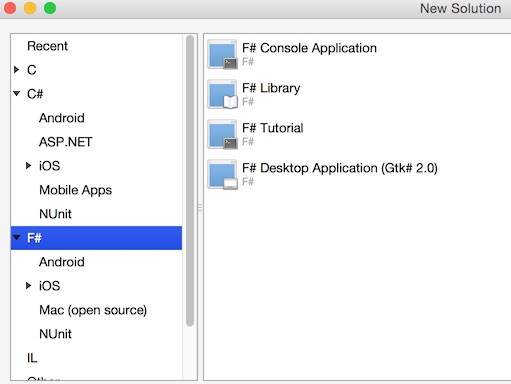Choose ASP.NET under C#
The height and width of the screenshot is (384, 511).
coord(66,142)
